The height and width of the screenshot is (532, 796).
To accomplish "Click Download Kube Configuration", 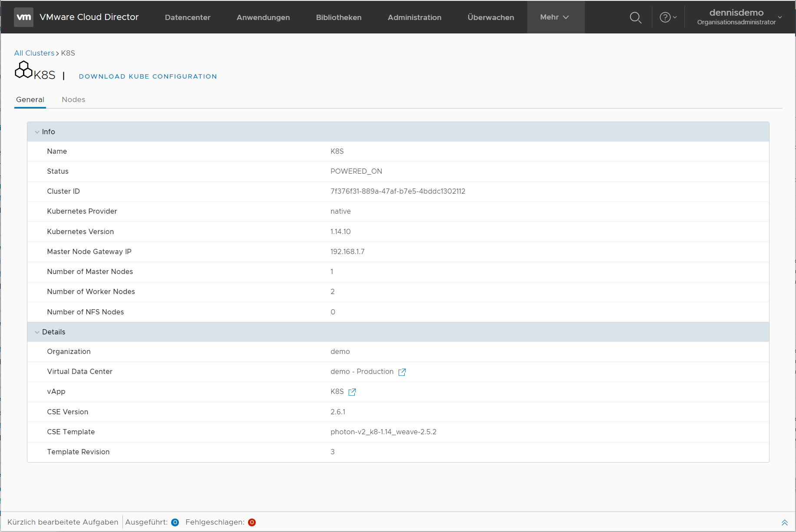I will coord(148,76).
